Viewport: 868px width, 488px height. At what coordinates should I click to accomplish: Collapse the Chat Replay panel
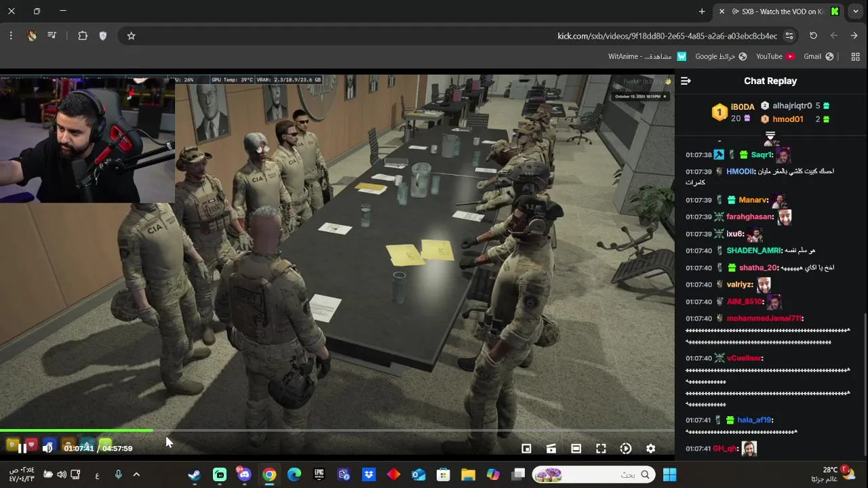pos(686,81)
